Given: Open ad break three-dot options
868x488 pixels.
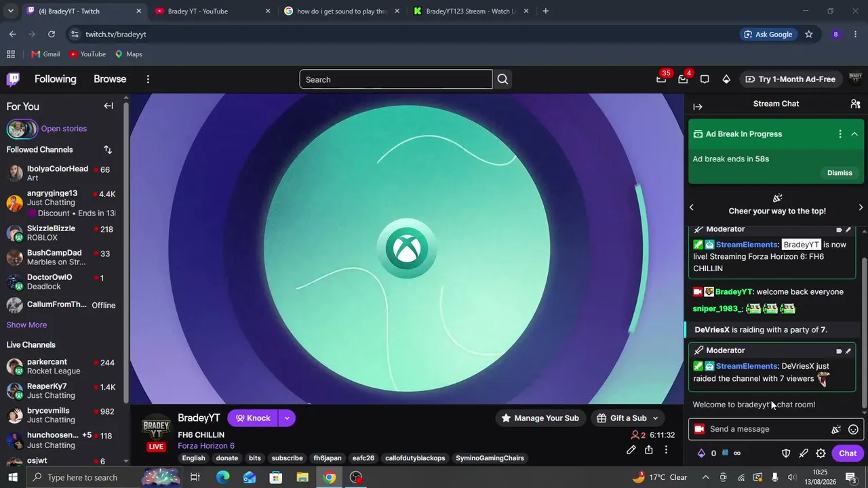Looking at the screenshot, I should coord(840,134).
